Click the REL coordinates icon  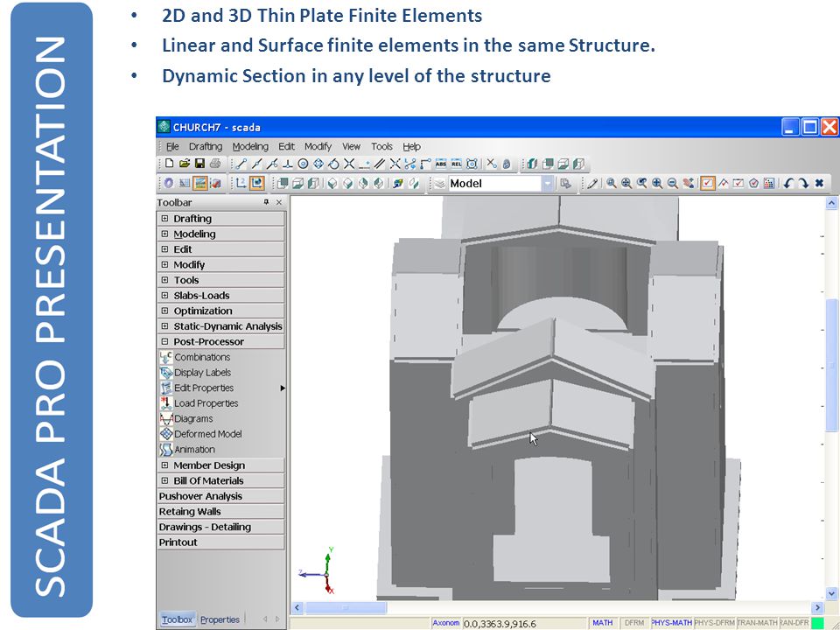(x=456, y=164)
